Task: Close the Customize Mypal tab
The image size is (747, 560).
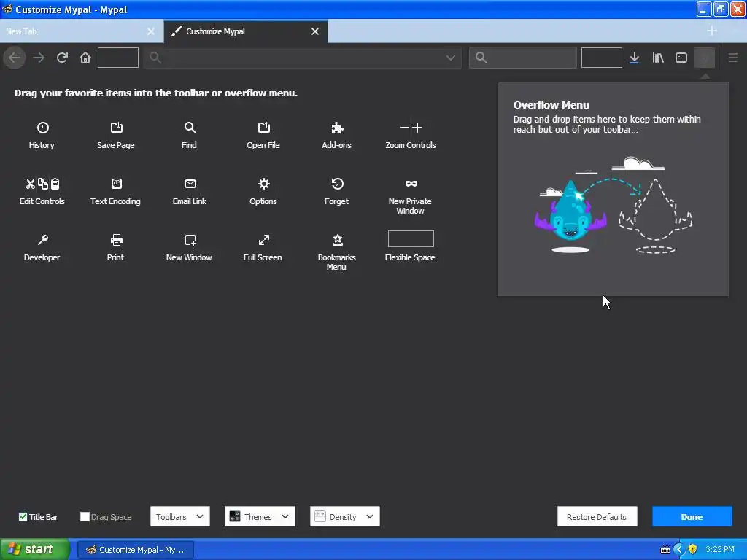Action: [x=315, y=31]
